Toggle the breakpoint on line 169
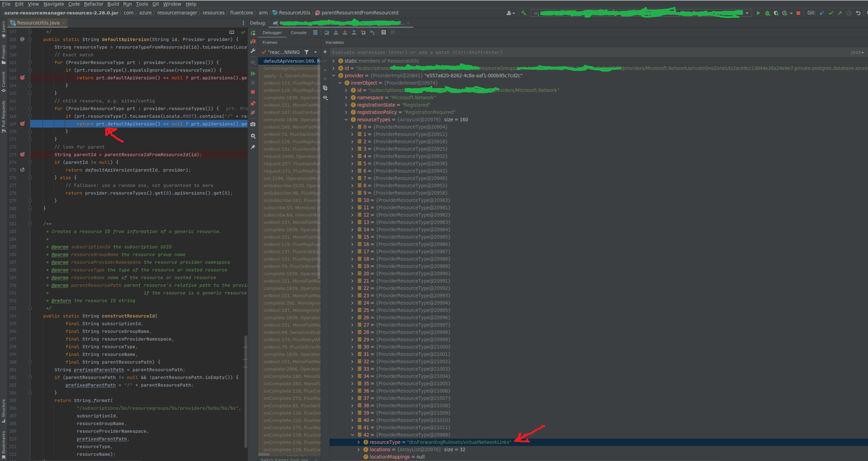The image size is (868, 461). (x=22, y=124)
